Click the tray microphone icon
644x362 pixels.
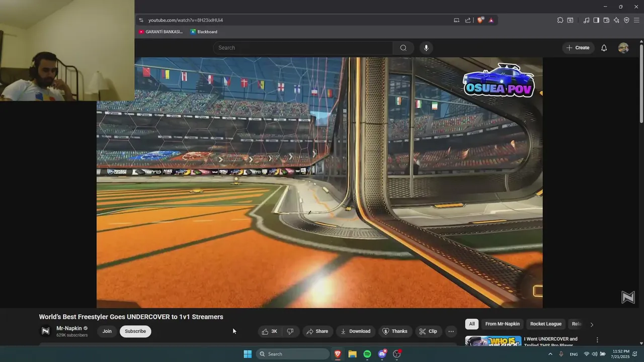click(561, 354)
